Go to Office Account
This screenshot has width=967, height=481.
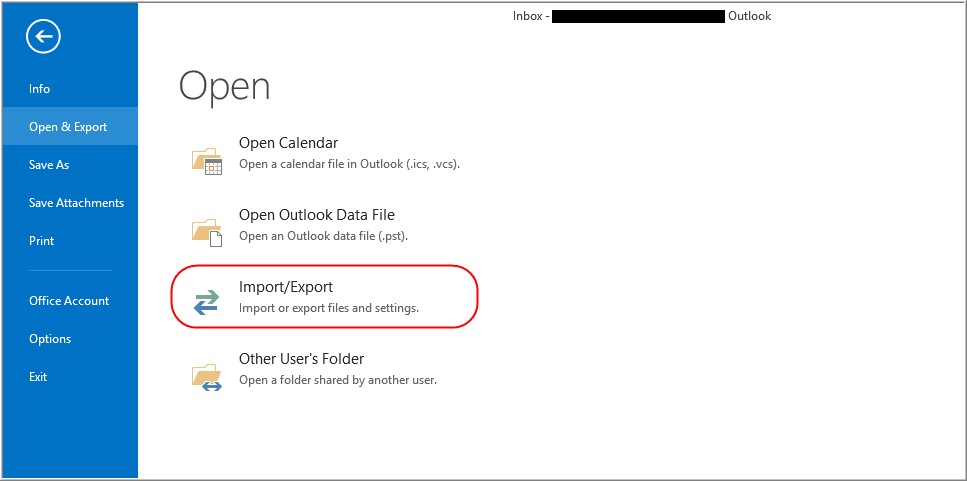pyautogui.click(x=69, y=301)
